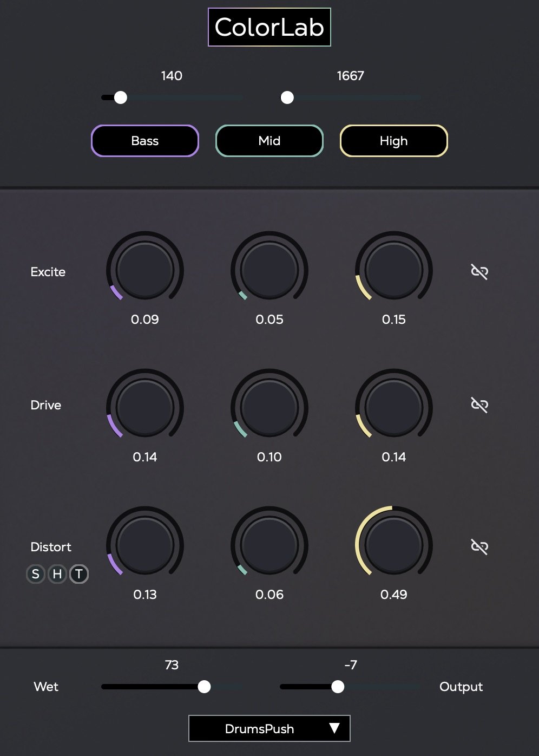Click the Output slider handle
Image resolution: width=539 pixels, height=756 pixels.
(x=338, y=687)
